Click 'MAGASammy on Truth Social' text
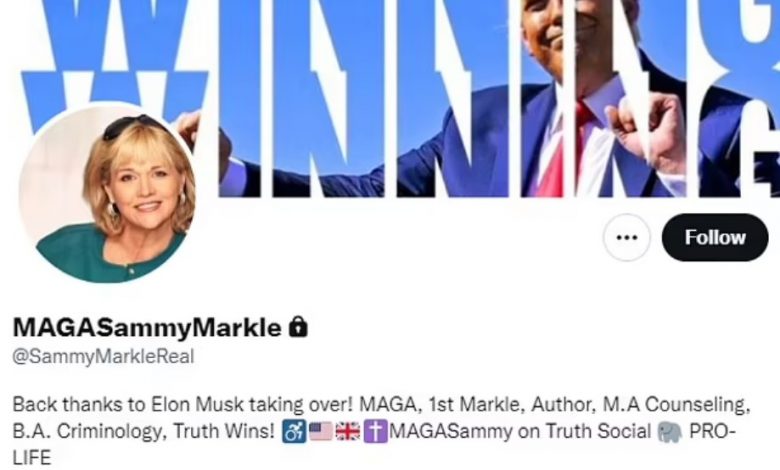The height and width of the screenshot is (470, 780). click(520, 431)
